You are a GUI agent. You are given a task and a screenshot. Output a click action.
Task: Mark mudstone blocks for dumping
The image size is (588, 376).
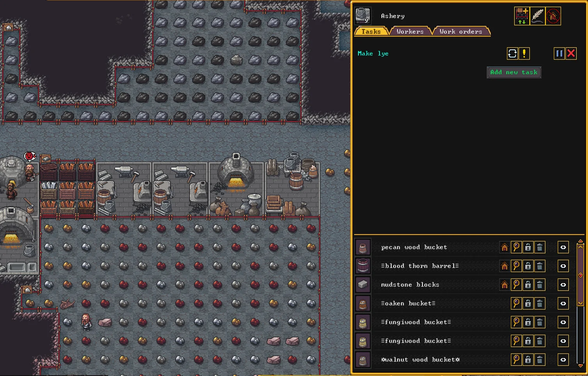point(540,285)
